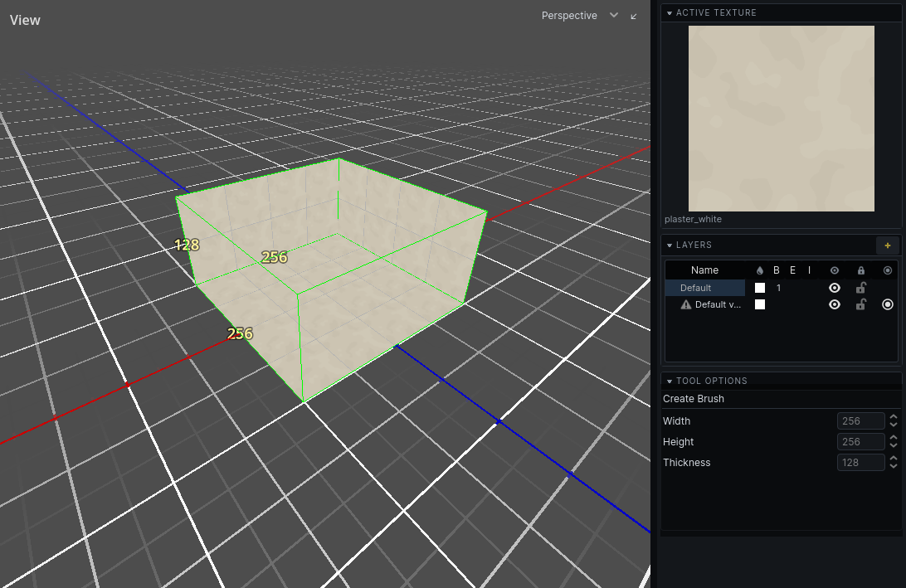This screenshot has width=906, height=588.
Task: Click the active layer column header icon
Action: click(x=888, y=270)
